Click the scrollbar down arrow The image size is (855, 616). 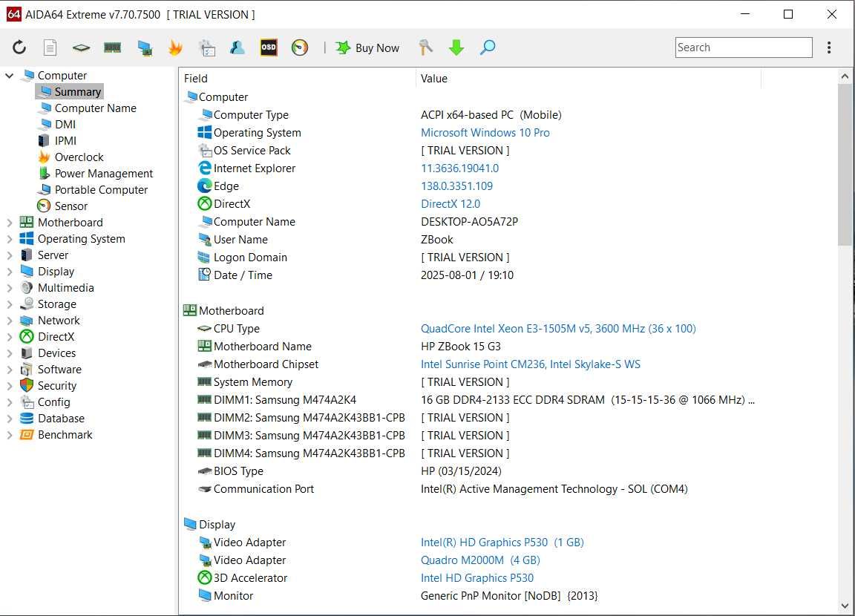point(845,606)
